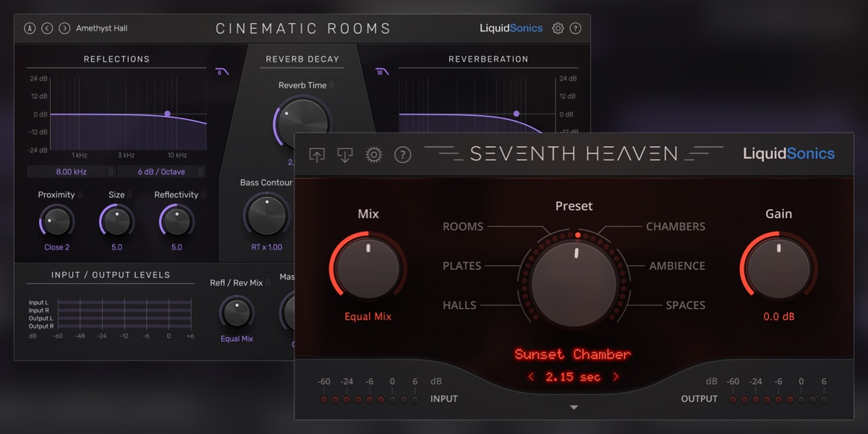Open Cinematic Rooms settings gear
The image size is (868, 434).
[x=557, y=27]
